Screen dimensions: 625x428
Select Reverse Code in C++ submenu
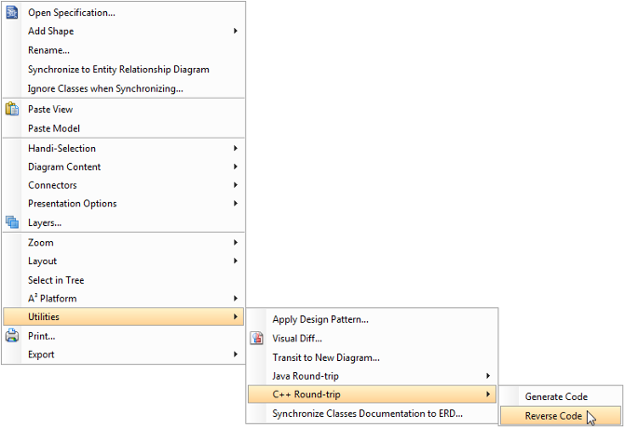click(x=560, y=416)
